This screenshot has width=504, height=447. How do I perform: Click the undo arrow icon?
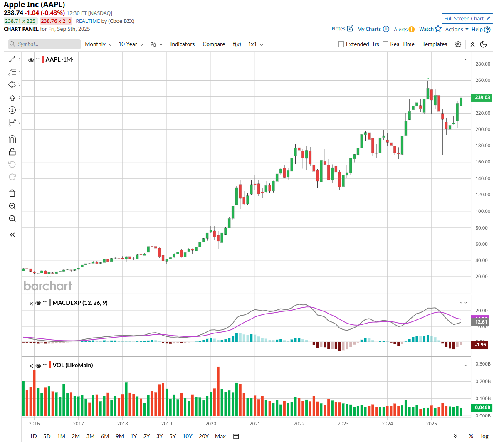(12, 164)
